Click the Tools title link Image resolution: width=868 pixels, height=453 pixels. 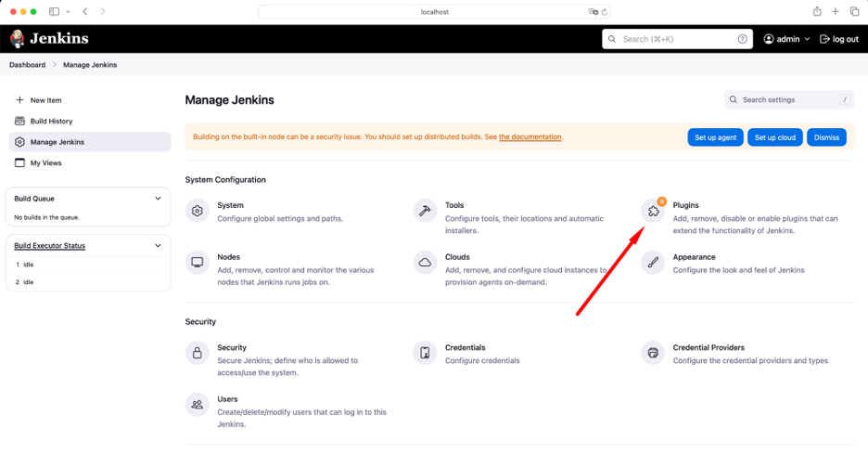tap(454, 205)
